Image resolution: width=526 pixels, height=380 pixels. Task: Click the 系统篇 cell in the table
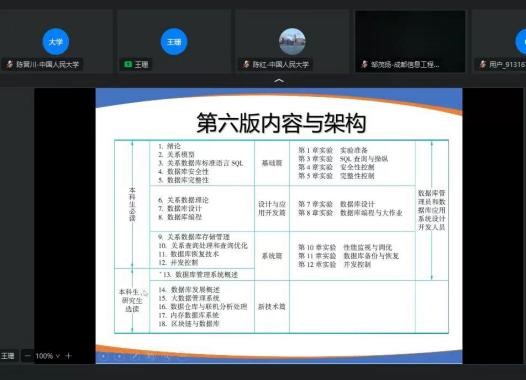(x=272, y=256)
